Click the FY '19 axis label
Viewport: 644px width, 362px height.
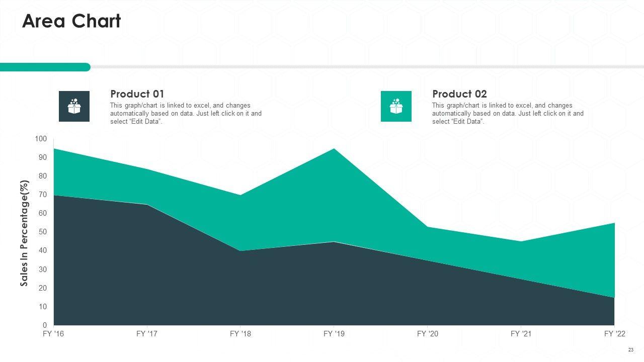point(334,334)
